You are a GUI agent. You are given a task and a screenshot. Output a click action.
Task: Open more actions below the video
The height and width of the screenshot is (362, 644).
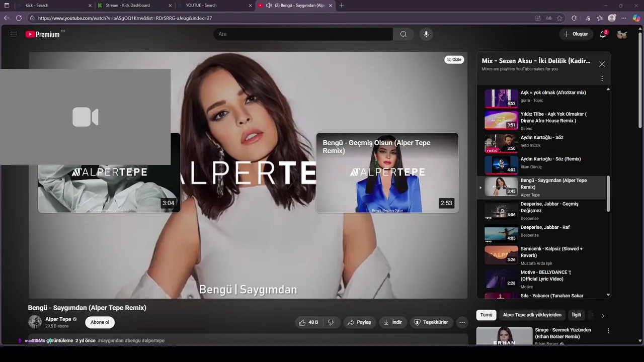pos(462,322)
